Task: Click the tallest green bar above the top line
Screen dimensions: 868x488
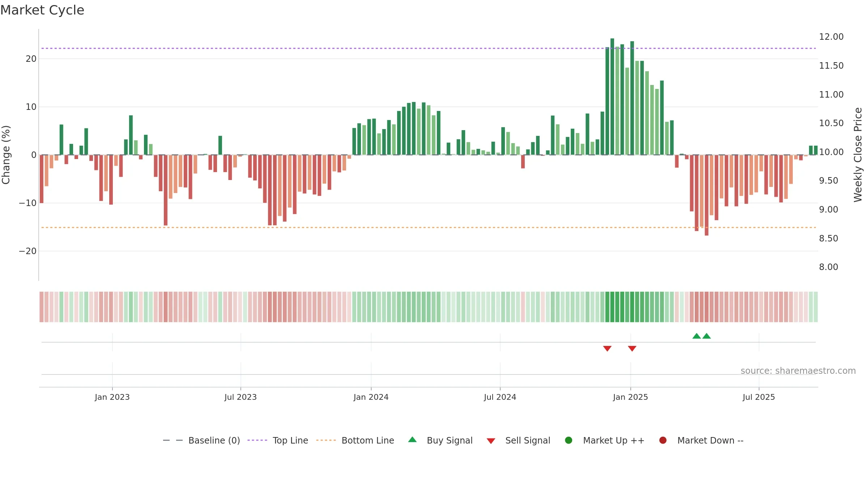Action: (612, 97)
